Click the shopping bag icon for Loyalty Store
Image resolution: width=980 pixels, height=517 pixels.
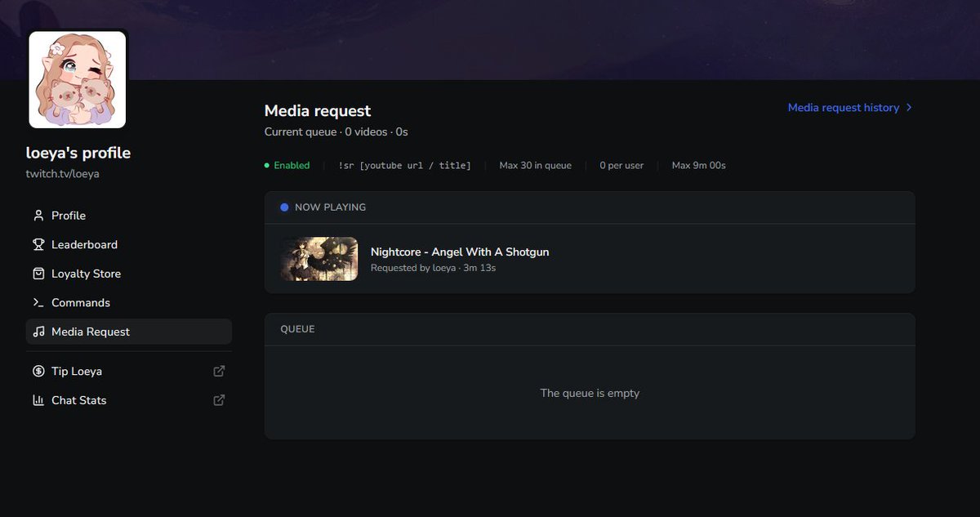pyautogui.click(x=38, y=274)
